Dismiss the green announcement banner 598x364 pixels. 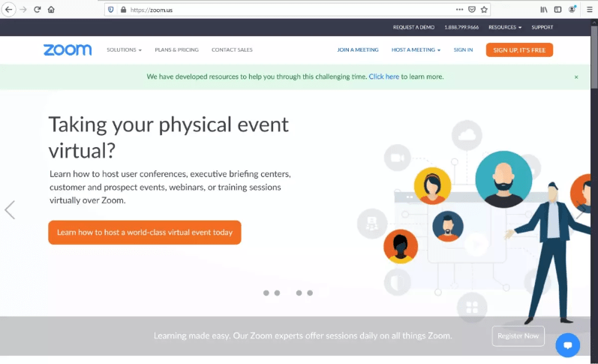coord(576,77)
